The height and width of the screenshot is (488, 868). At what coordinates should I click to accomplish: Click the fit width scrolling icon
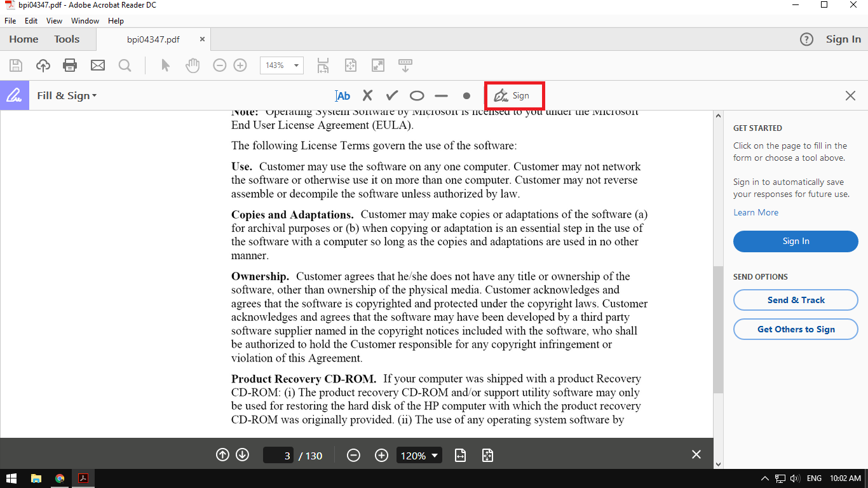pyautogui.click(x=323, y=65)
